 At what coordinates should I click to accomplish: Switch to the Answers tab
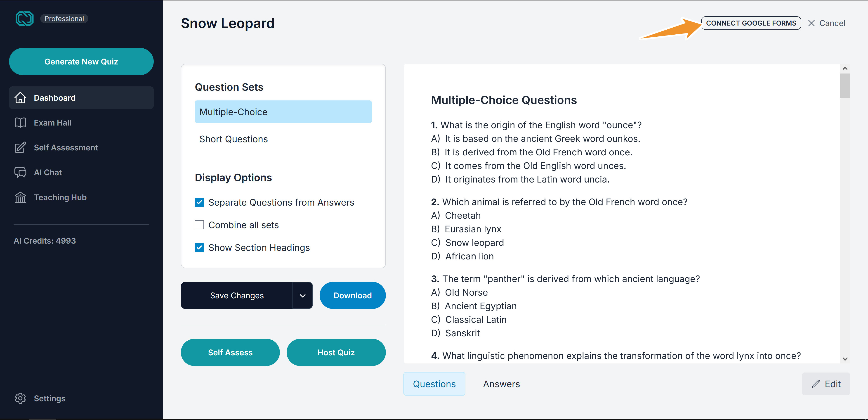[x=501, y=384]
